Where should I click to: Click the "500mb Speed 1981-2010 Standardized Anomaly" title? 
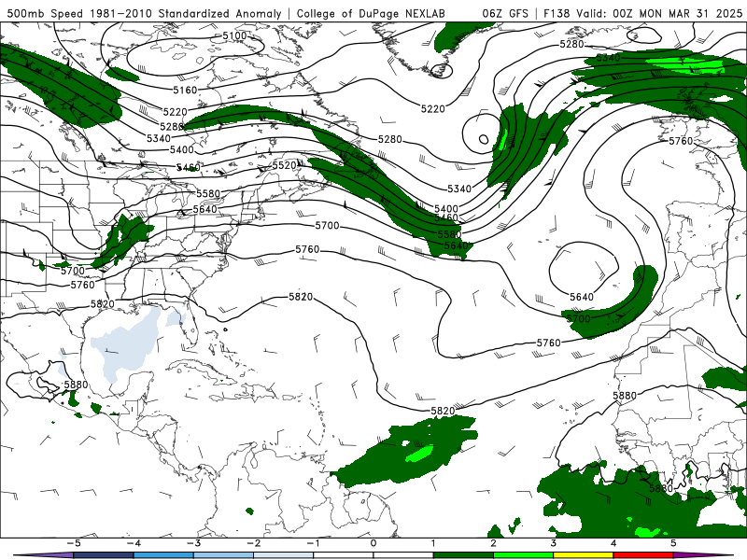144,13
